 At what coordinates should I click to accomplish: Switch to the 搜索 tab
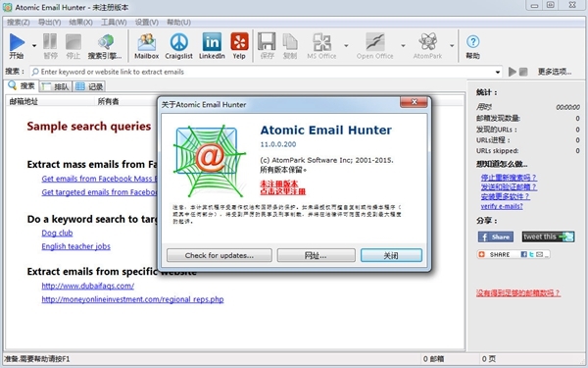[x=22, y=86]
